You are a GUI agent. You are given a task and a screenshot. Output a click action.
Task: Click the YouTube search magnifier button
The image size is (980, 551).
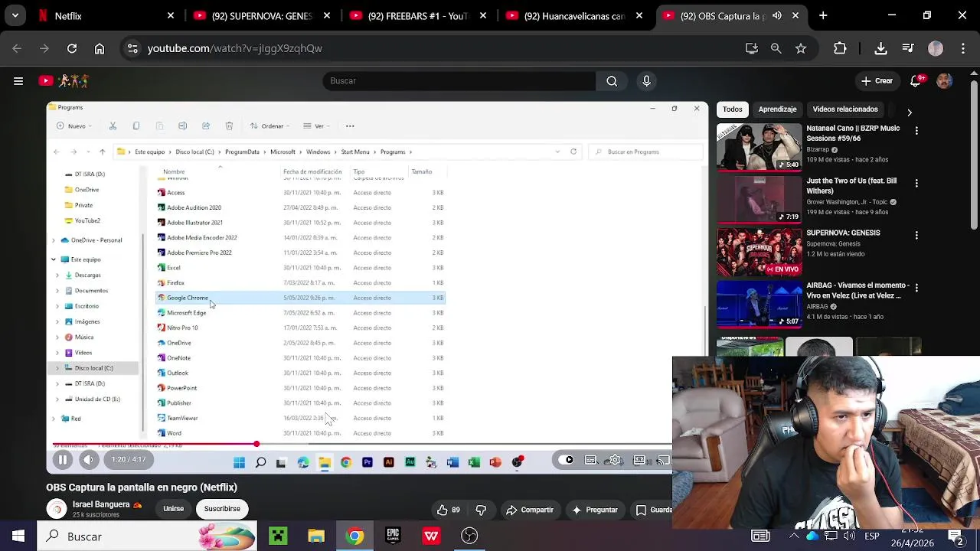612,80
